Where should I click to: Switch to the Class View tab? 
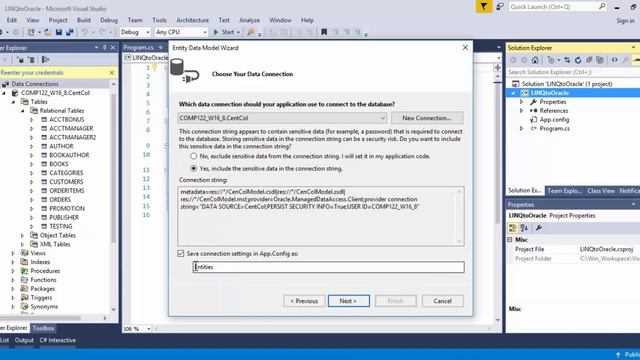601,191
